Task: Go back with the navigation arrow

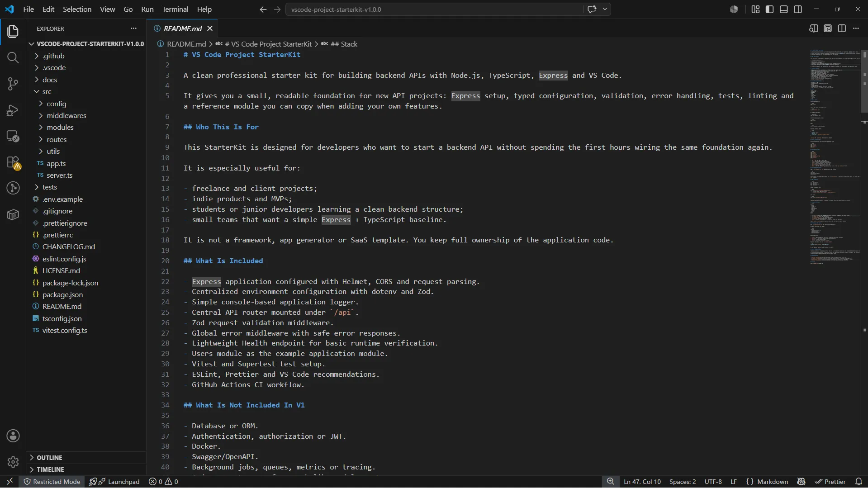Action: (263, 9)
